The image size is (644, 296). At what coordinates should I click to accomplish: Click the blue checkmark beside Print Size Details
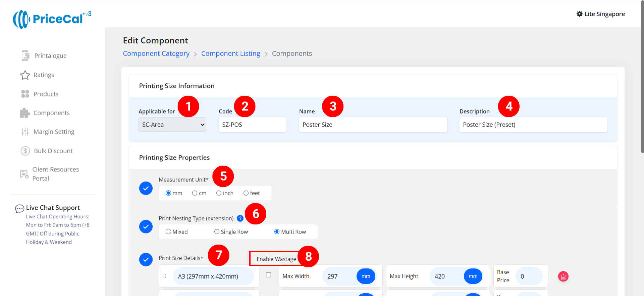coord(146,260)
